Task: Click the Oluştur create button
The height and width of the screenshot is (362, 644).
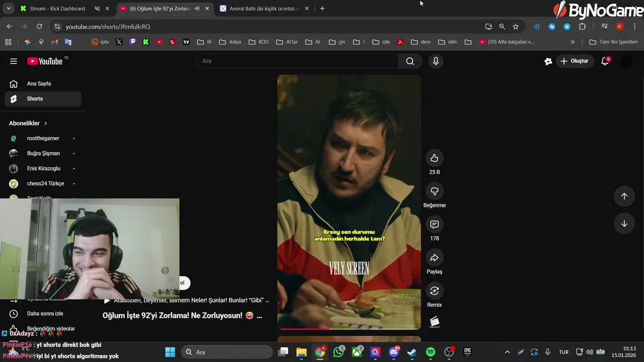Action: pyautogui.click(x=574, y=61)
